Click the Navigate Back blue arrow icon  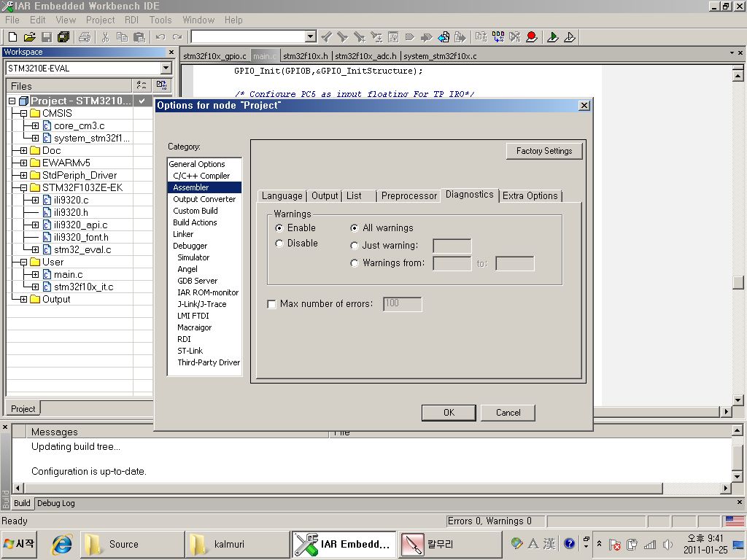point(444,36)
